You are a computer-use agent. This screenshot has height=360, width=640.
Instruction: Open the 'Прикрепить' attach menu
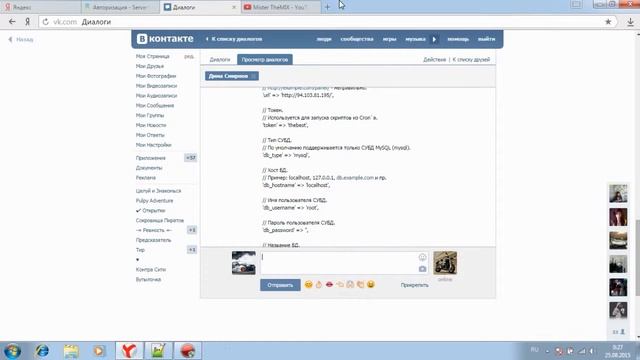(x=414, y=285)
